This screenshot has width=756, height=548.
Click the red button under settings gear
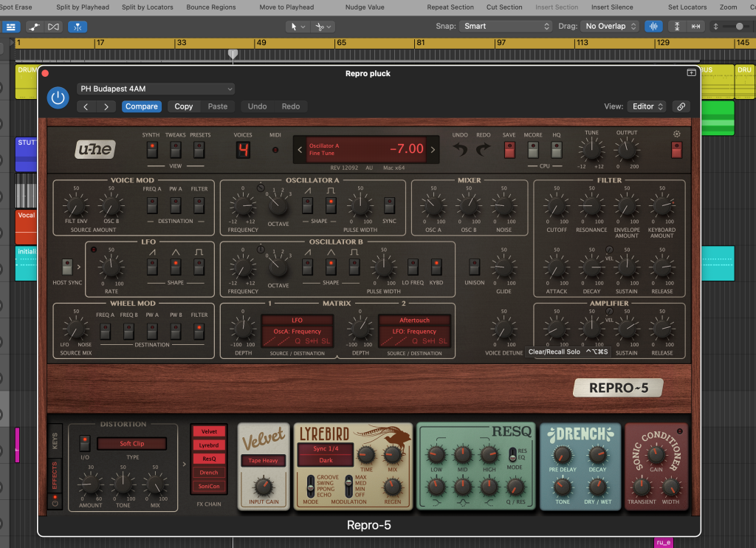pyautogui.click(x=676, y=150)
